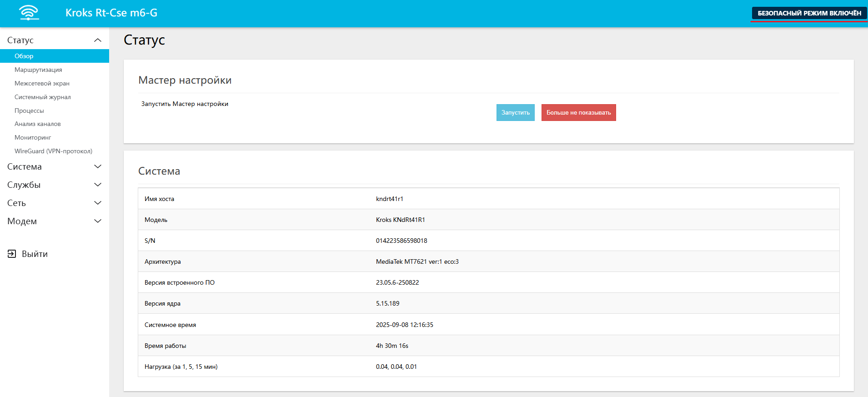Image resolution: width=868 pixels, height=397 pixels.
Task: Go to Межсетевой экран page
Action: 42,83
